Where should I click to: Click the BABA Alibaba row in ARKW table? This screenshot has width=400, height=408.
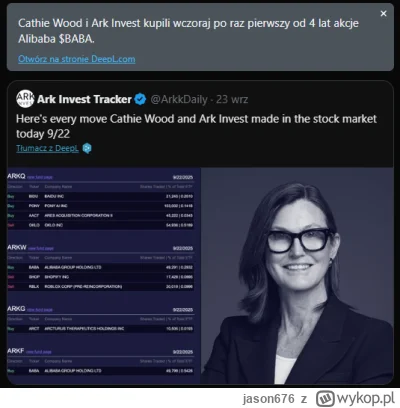click(100, 267)
